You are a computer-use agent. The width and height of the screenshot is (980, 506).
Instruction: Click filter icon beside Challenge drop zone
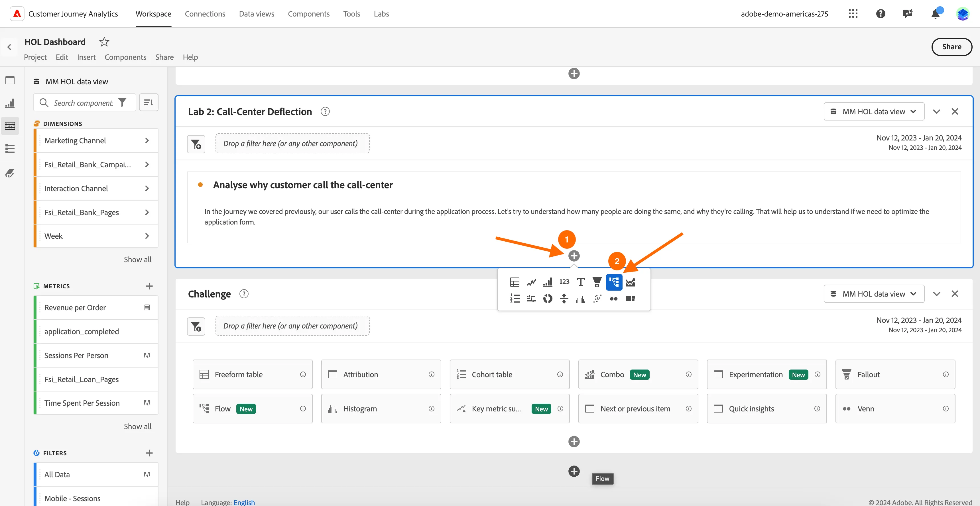(x=196, y=327)
